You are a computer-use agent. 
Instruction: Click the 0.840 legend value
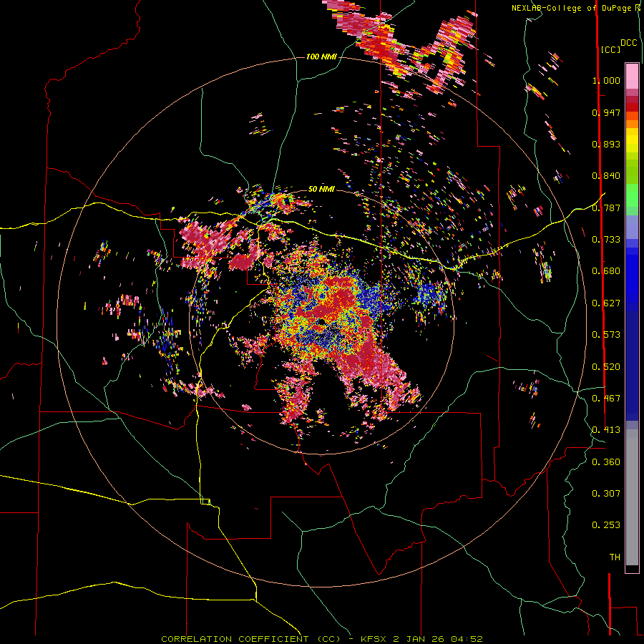point(606,176)
